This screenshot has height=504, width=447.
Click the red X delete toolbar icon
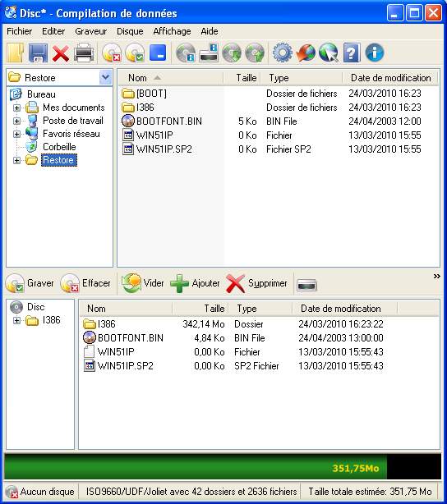coord(61,53)
